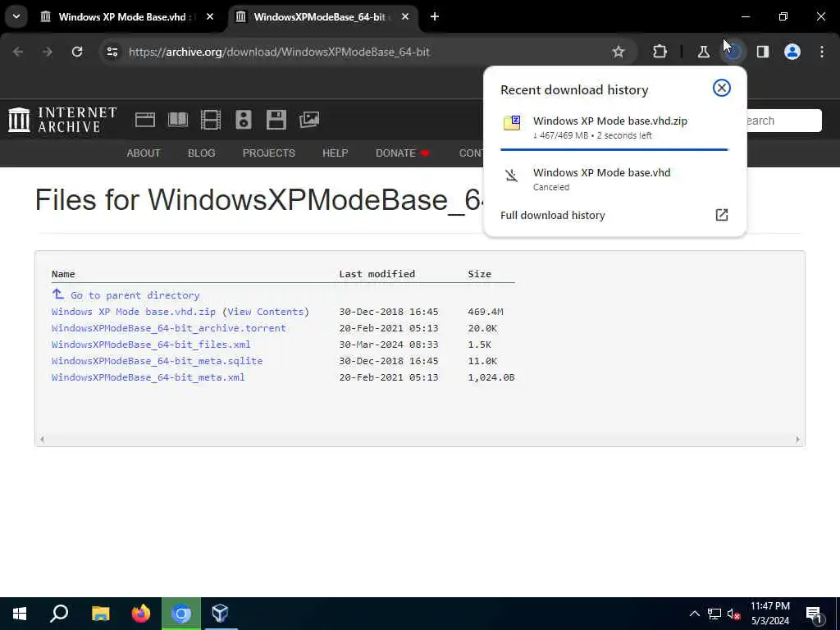Open Full download history
This screenshot has width=840, height=630.
[x=614, y=216]
